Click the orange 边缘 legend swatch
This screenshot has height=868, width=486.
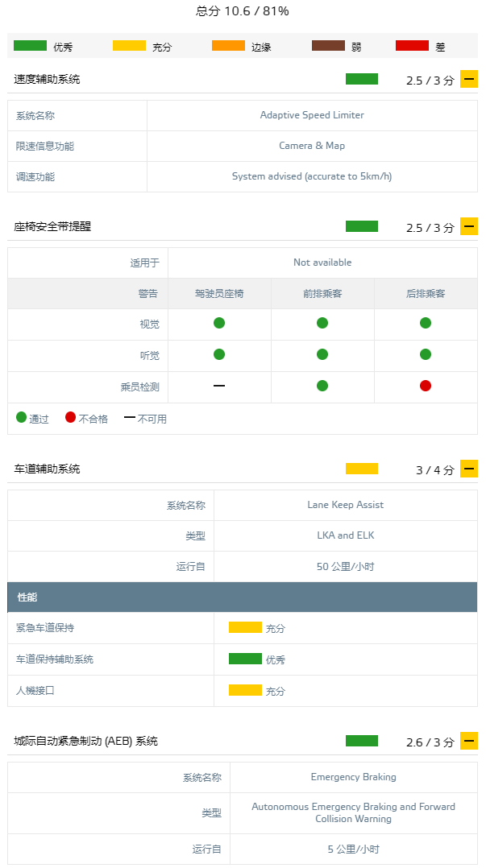pyautogui.click(x=228, y=46)
